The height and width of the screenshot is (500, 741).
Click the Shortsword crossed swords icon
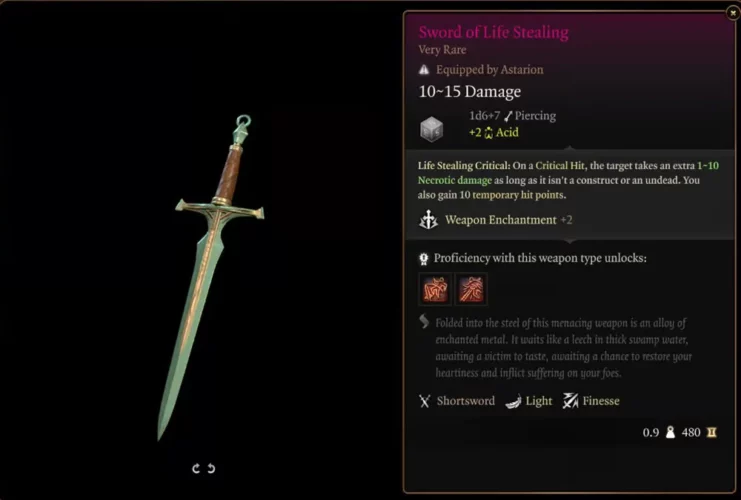click(424, 401)
